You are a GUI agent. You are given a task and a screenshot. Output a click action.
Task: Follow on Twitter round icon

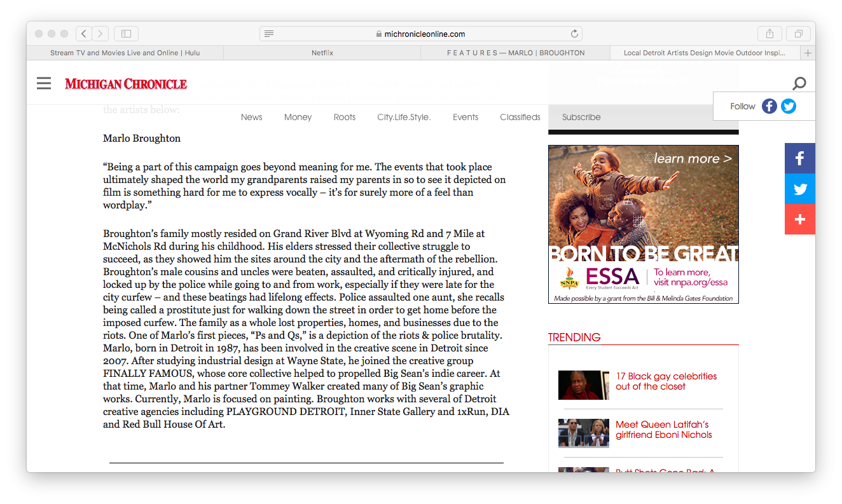pyautogui.click(x=789, y=106)
